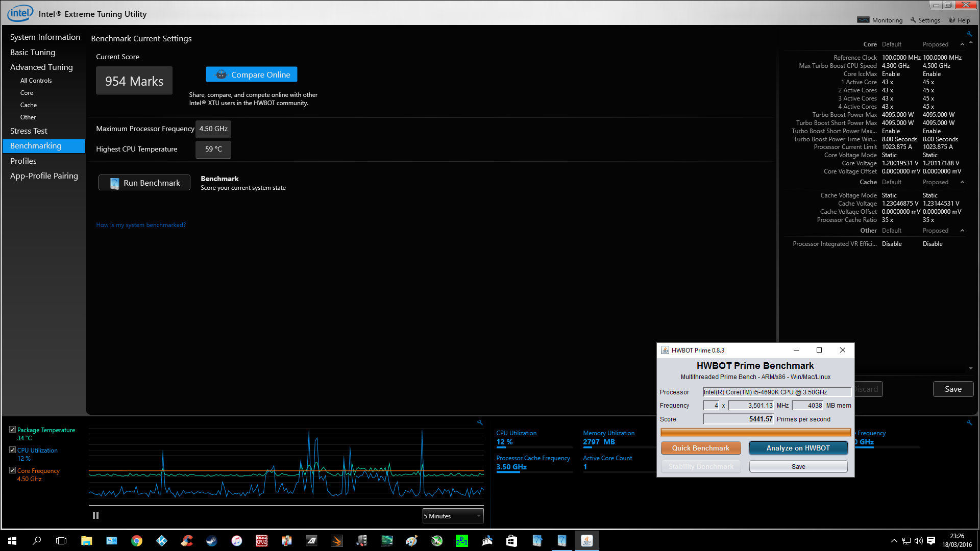The image size is (980, 551).
Task: Click Processor Cache Frequency 3.50 GHz value
Action: [x=511, y=467]
